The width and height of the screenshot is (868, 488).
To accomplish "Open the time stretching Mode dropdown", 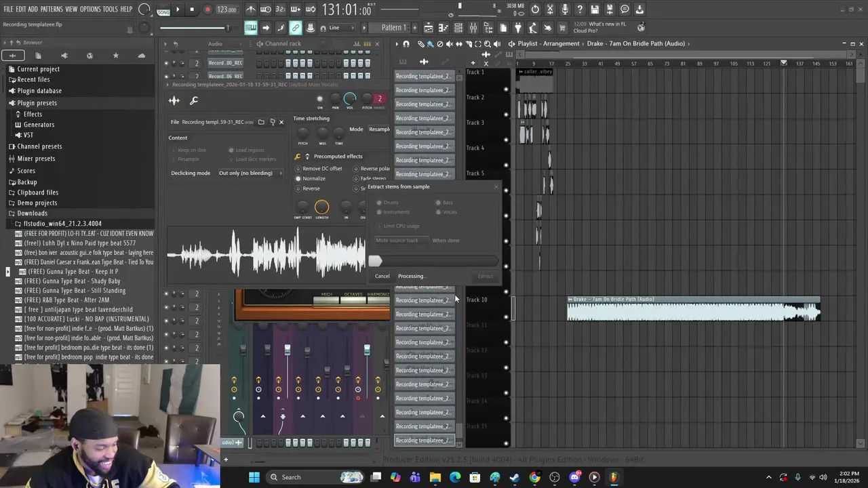I will (379, 129).
